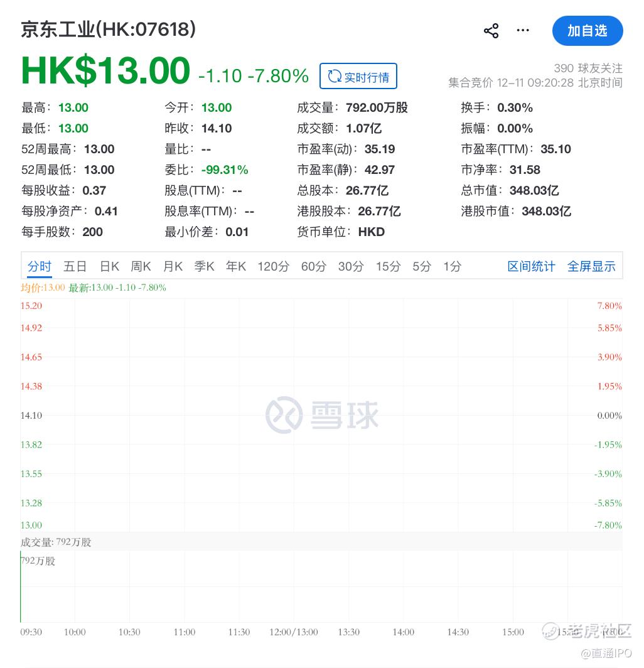Image resolution: width=644 pixels, height=668 pixels.
Task: Add stock via 加自选 button
Action: pyautogui.click(x=588, y=31)
